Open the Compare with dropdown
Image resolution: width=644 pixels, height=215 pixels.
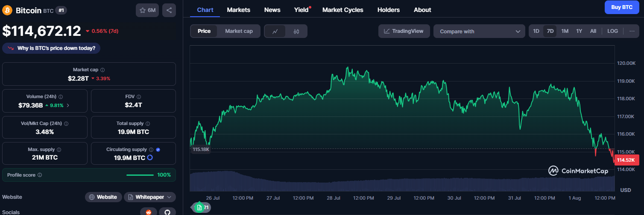pos(479,31)
